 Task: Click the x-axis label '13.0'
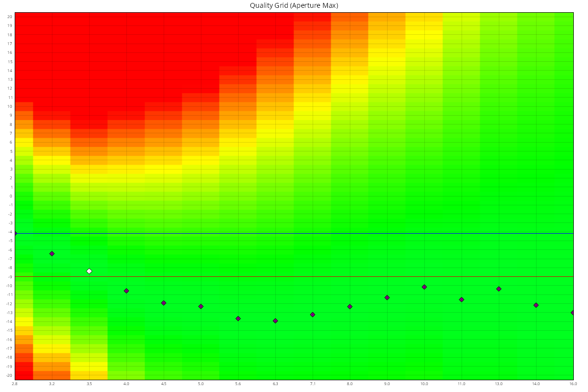[499, 384]
